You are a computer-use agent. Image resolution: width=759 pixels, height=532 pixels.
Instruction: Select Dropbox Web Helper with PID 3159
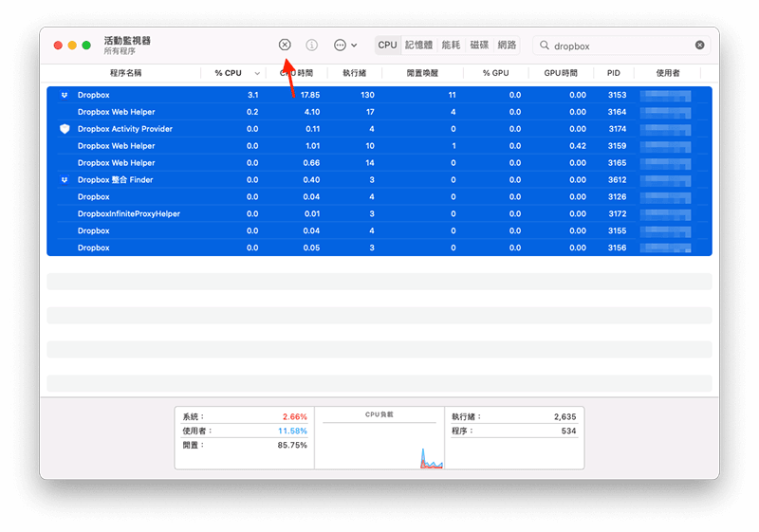[379, 146]
